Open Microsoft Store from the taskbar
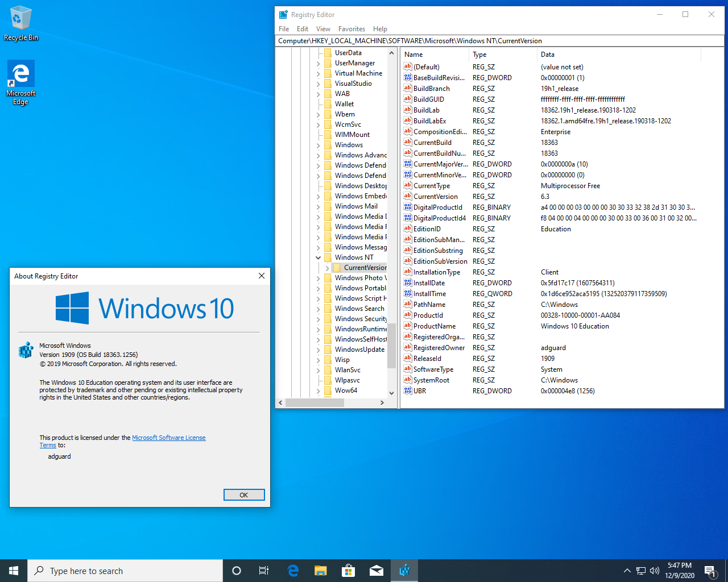The height and width of the screenshot is (582, 728). click(x=348, y=571)
